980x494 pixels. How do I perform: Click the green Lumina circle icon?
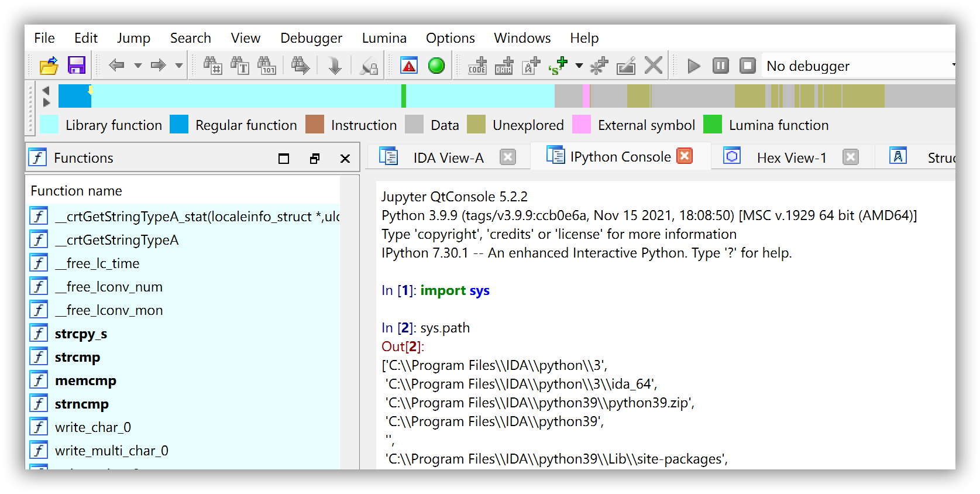click(436, 66)
